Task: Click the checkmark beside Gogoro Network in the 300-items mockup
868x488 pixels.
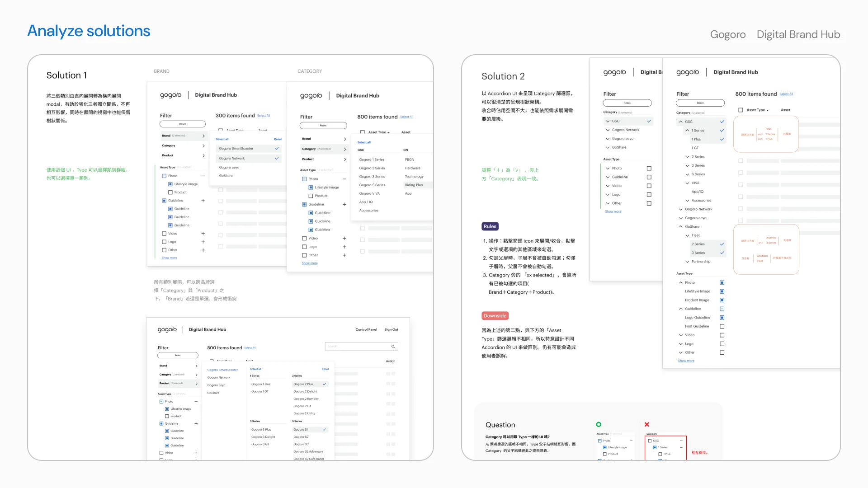Action: [x=277, y=158]
